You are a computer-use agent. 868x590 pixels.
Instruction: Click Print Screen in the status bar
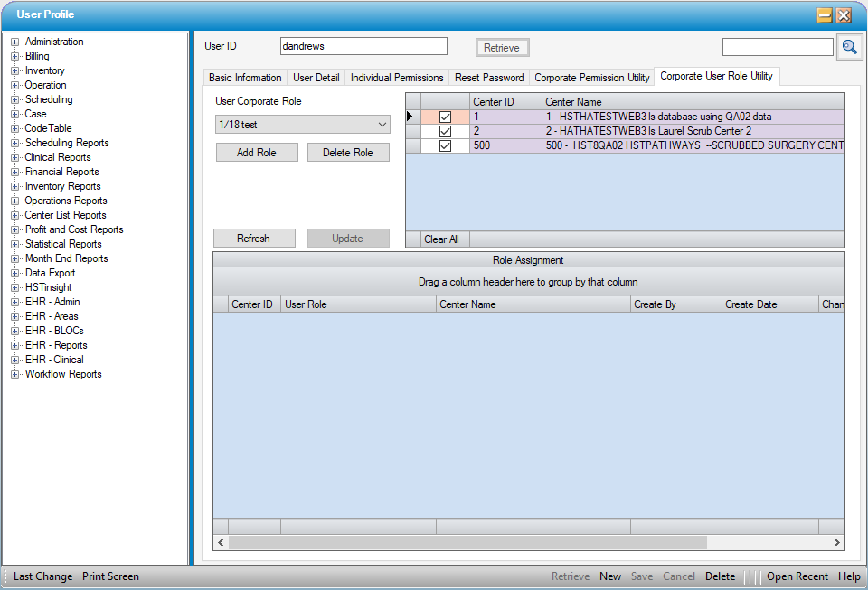(x=110, y=576)
